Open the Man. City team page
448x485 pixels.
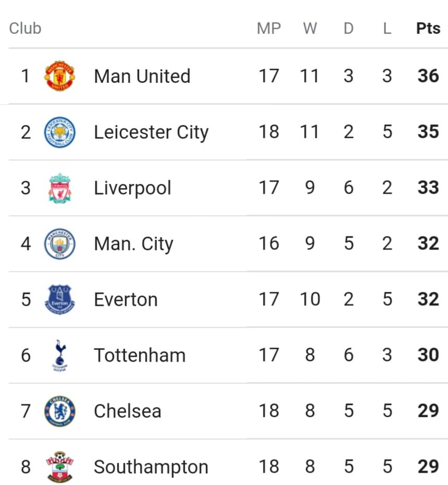point(134,244)
